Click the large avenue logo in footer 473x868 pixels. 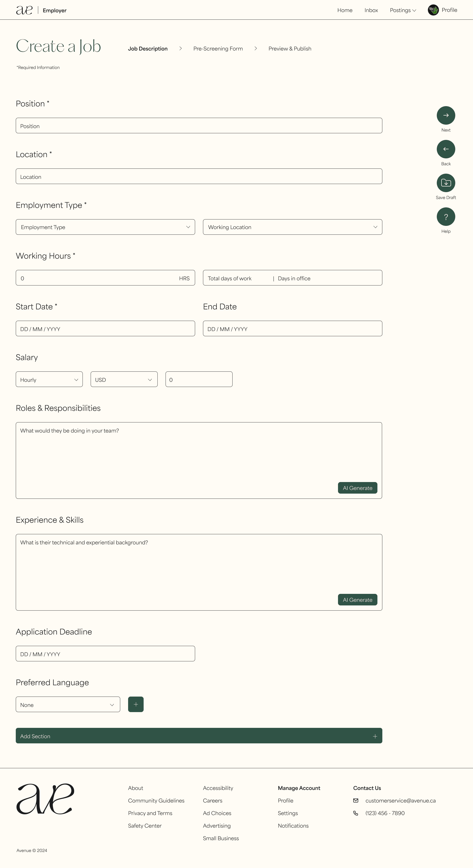45,799
